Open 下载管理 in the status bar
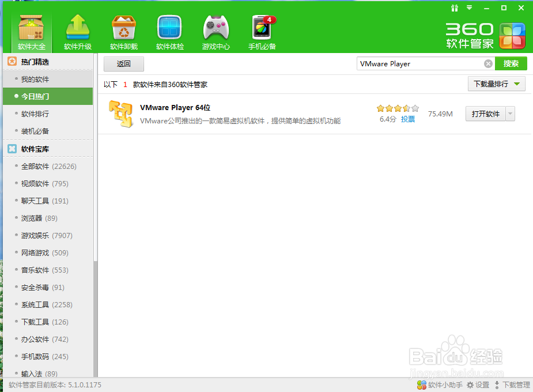Viewport: 533px width, 392px height. point(512,385)
